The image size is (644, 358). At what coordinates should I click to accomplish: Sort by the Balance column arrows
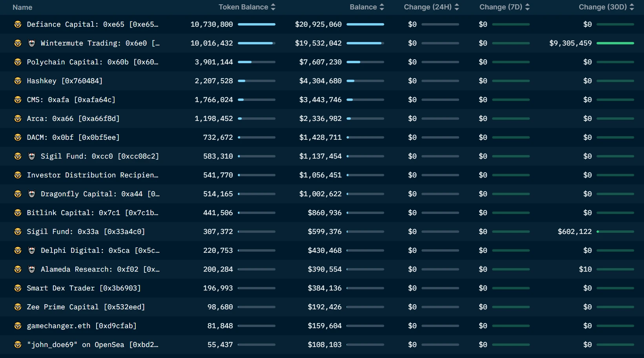382,7
